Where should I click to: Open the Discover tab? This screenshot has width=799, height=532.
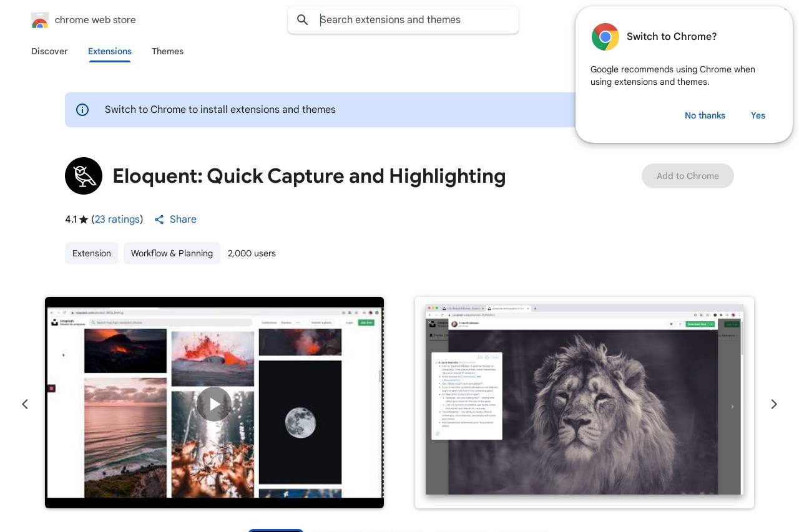pos(49,51)
